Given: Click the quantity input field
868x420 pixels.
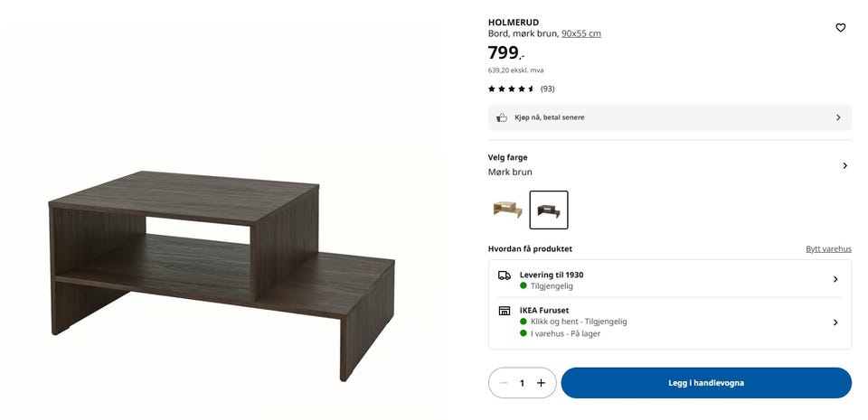Looking at the screenshot, I should tap(522, 383).
